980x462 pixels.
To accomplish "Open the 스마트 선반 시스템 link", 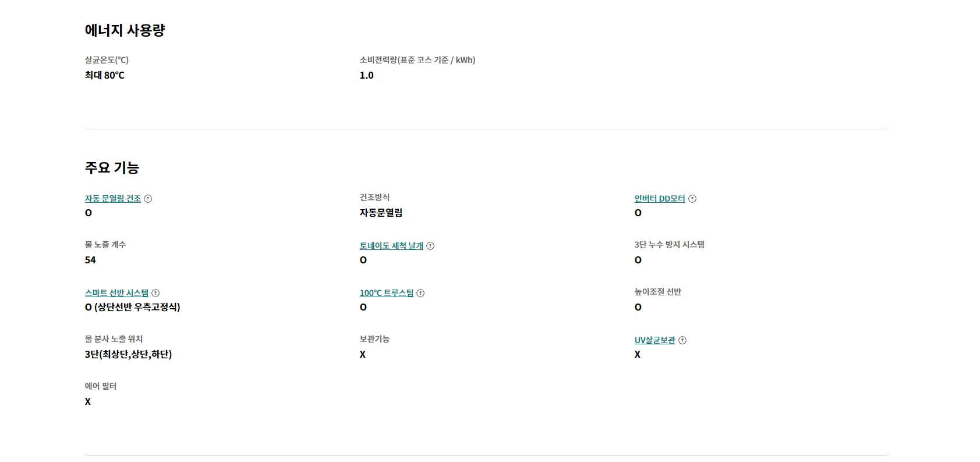I will pos(116,293).
